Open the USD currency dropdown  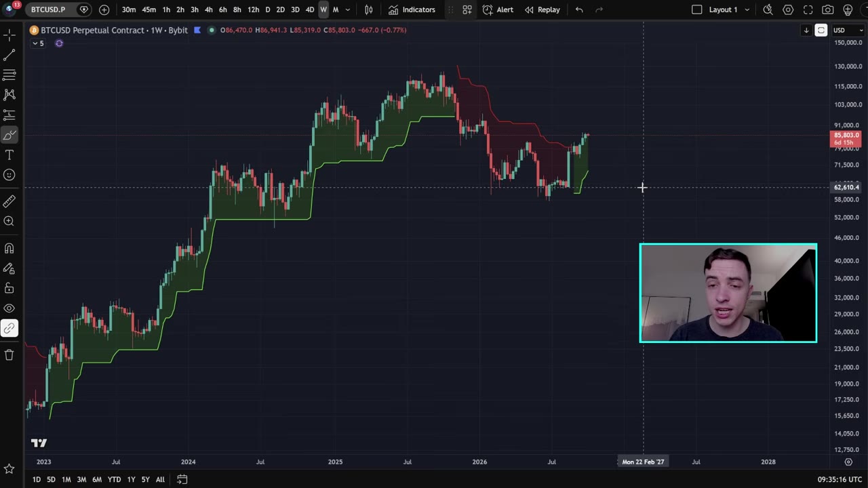tap(848, 30)
